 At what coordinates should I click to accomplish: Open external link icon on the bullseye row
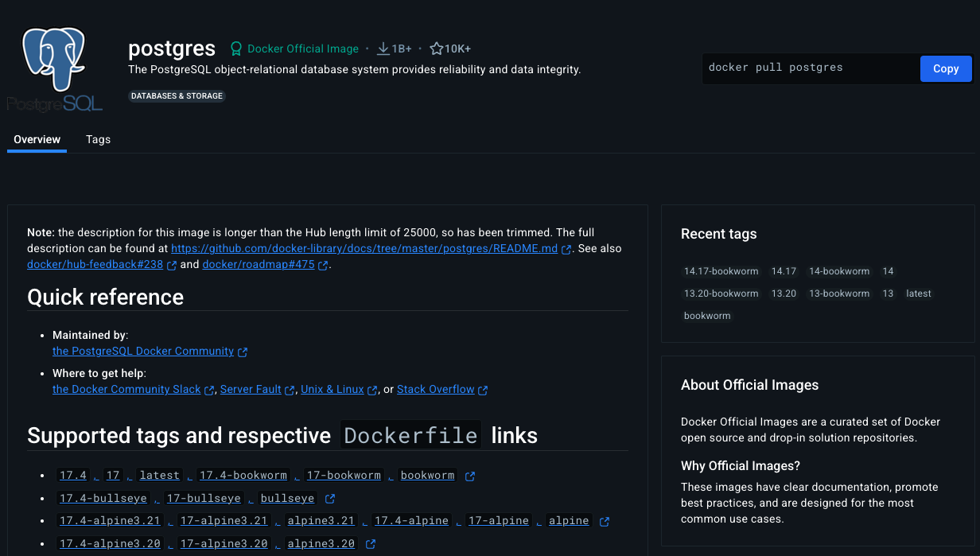[x=330, y=499]
